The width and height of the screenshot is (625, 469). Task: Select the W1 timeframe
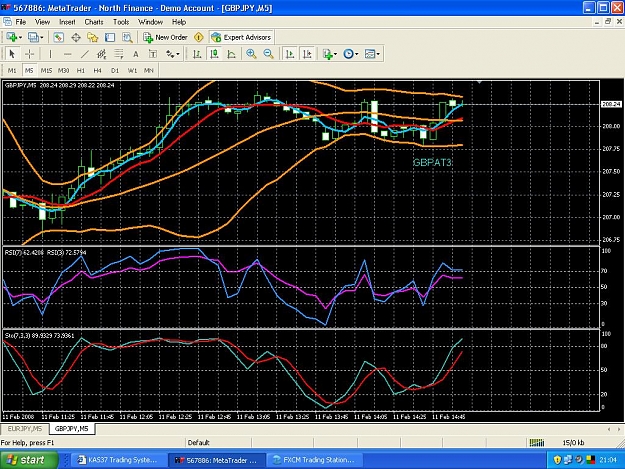tap(132, 71)
